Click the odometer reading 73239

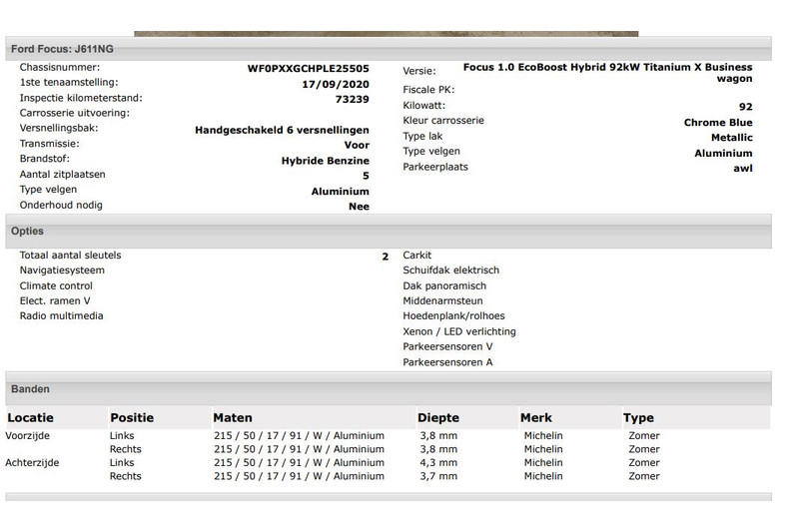coord(353,99)
